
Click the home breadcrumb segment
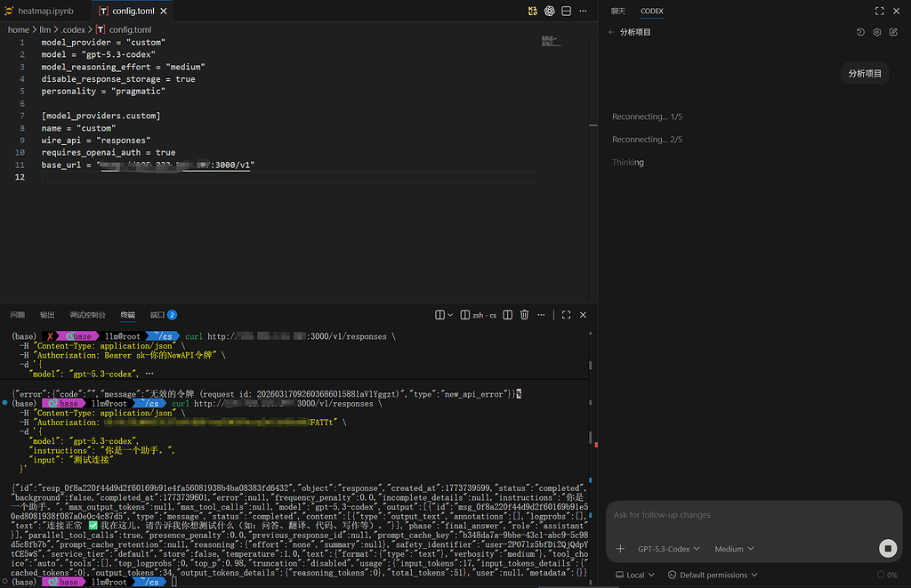pos(19,29)
